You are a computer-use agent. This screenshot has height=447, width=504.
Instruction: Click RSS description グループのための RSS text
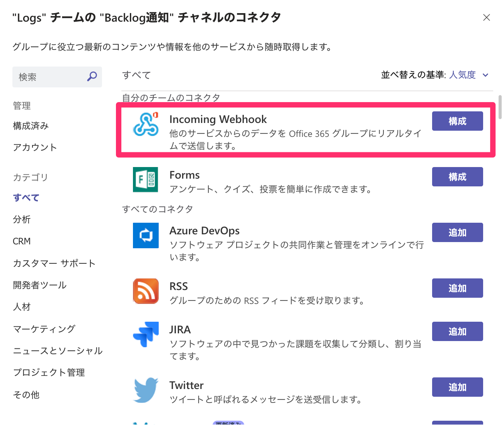[267, 300]
